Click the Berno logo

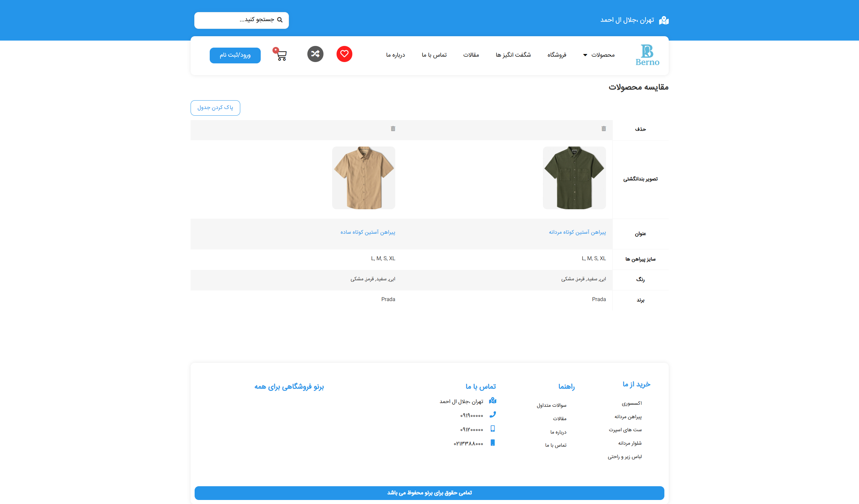tap(647, 55)
